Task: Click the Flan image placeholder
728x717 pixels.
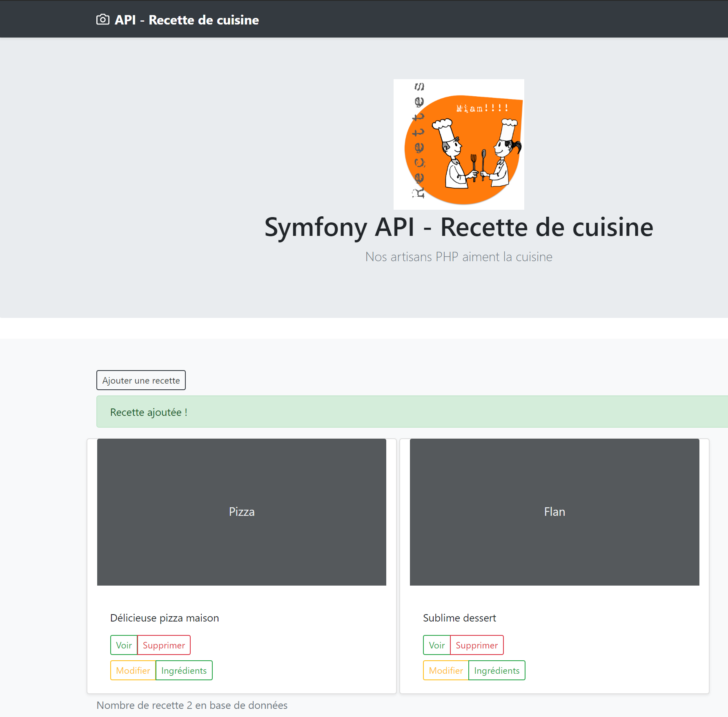Action: click(554, 511)
